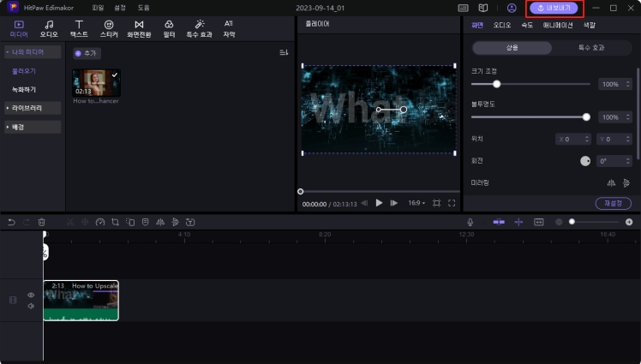Open the 특수 효과 (Effects) panel
This screenshot has height=364, width=641.
coord(199,28)
